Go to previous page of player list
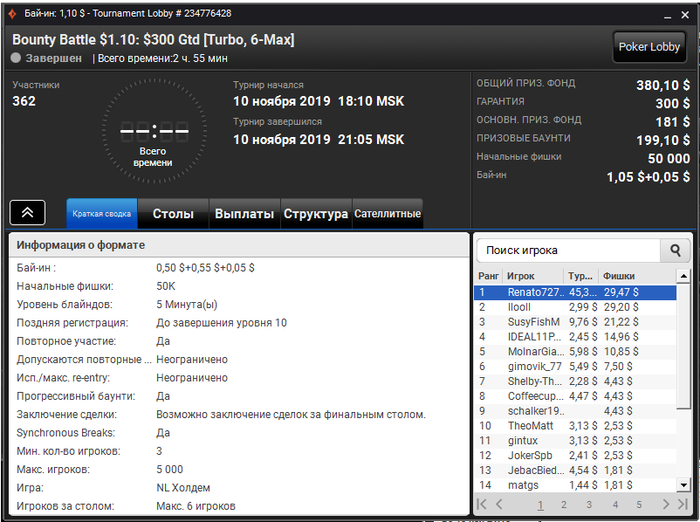Viewport: 700px width, 522px height. tap(499, 504)
